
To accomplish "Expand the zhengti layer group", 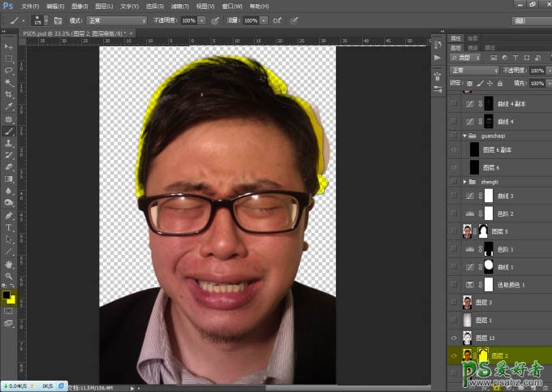I will tap(464, 182).
